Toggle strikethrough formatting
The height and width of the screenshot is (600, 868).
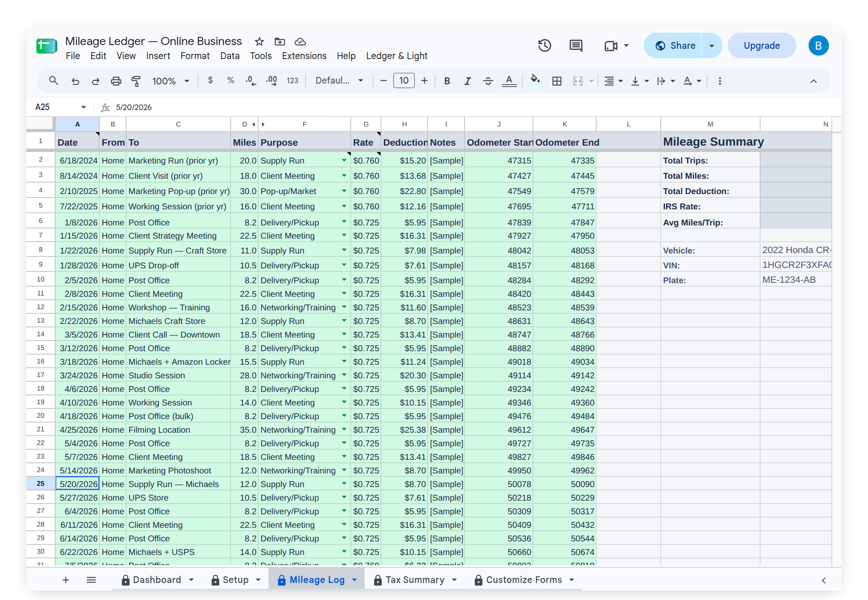coord(488,81)
